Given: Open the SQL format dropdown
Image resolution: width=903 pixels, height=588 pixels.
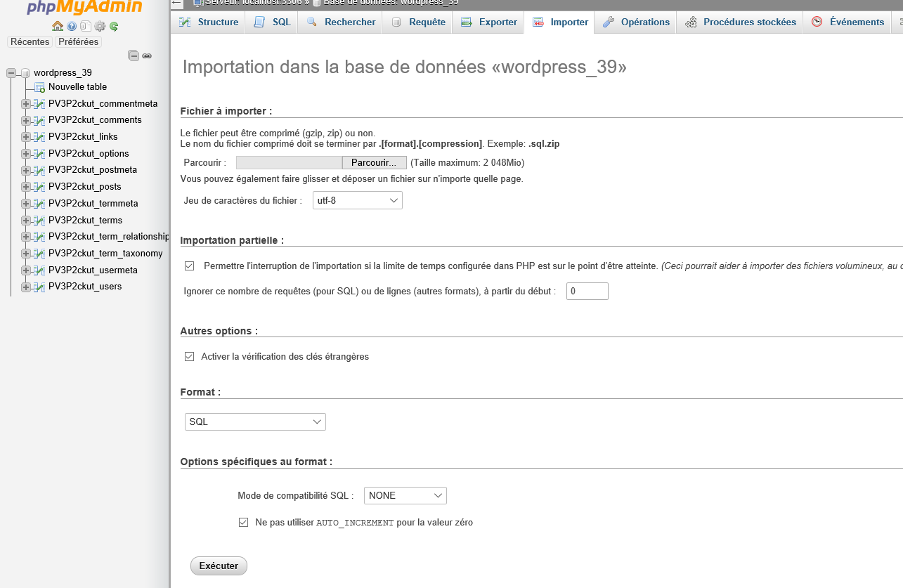Looking at the screenshot, I should click(255, 422).
